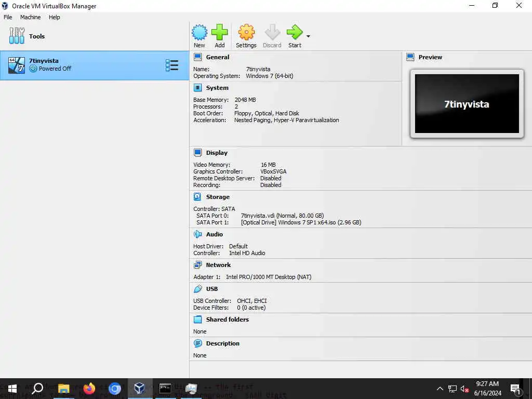
Task: Click the Tools icon in sidebar
Action: (x=17, y=36)
